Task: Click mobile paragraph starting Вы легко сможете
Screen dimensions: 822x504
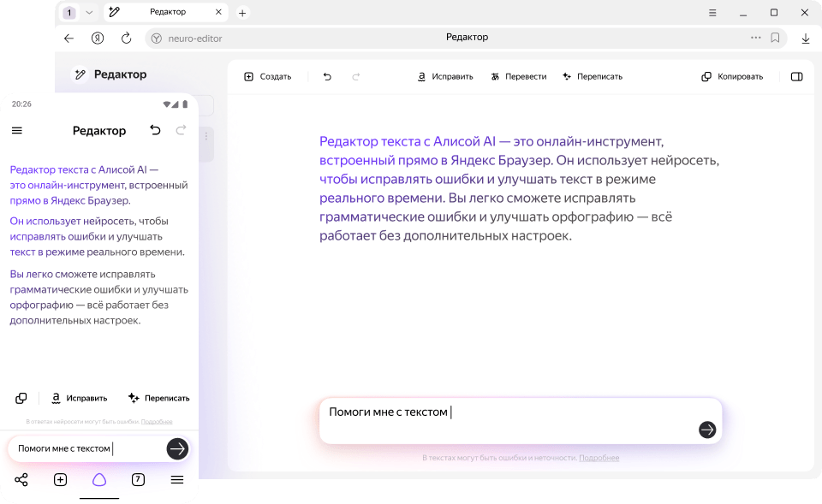Action: tap(99, 297)
